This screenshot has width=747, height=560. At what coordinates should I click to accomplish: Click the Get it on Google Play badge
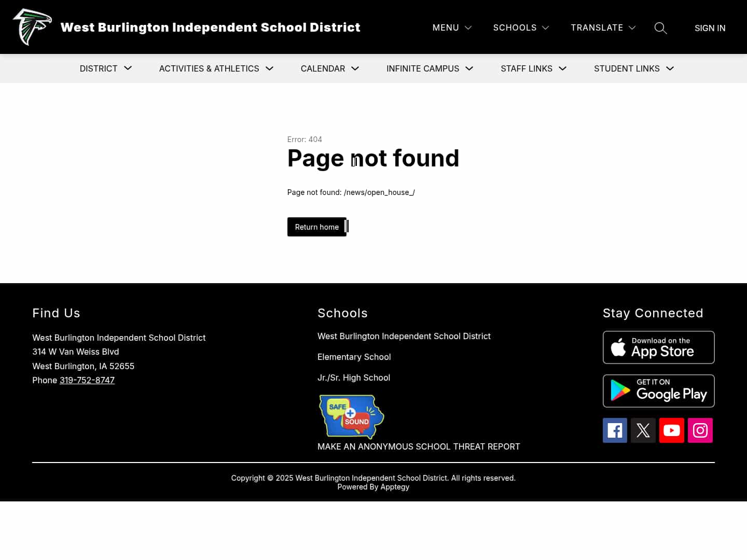coord(659,391)
